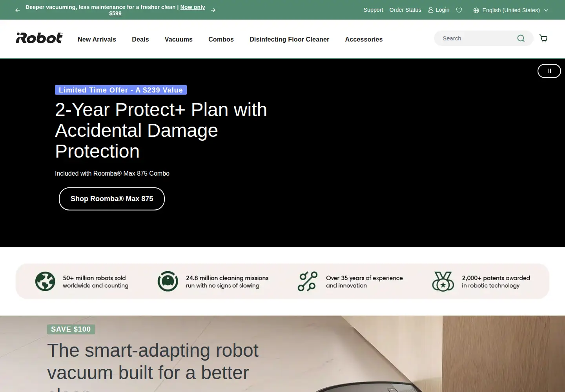This screenshot has width=565, height=392.
Task: Open Disinfecting Floor Cleaner menu
Action: tap(289, 39)
